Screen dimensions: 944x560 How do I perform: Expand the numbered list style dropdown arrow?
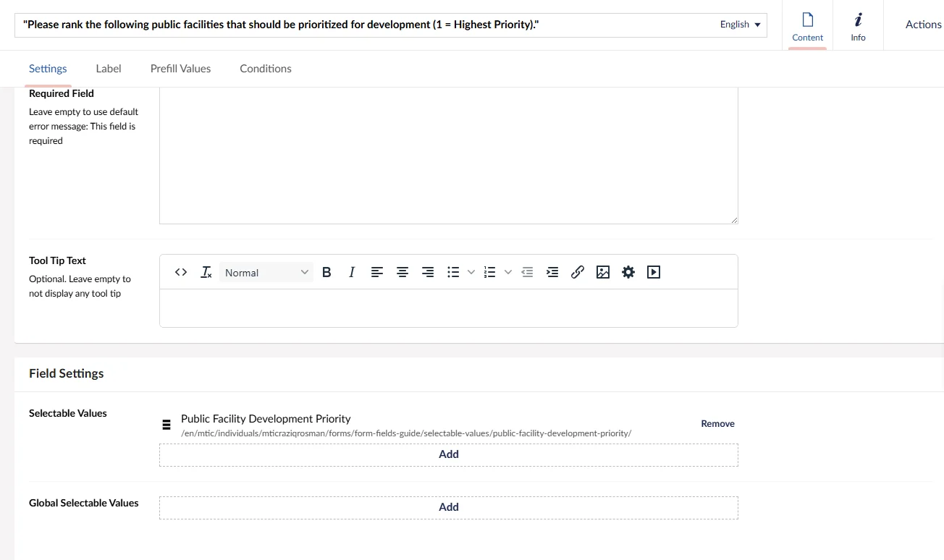[508, 272]
